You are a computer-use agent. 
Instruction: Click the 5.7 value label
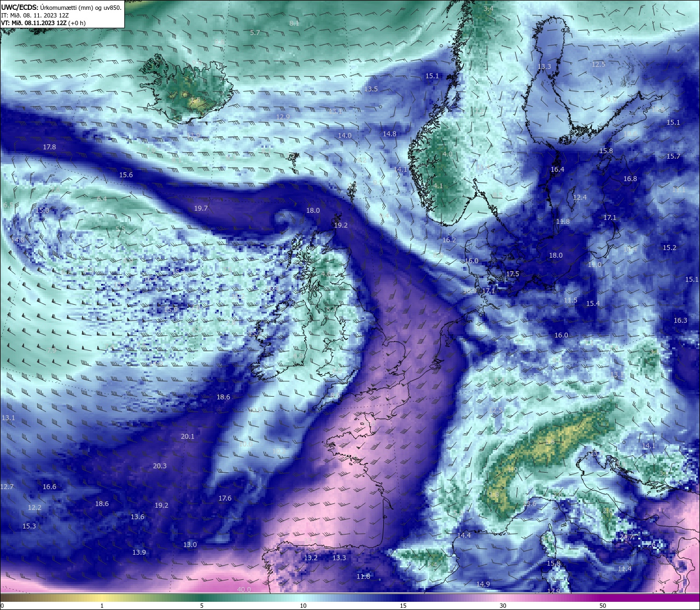tap(255, 33)
